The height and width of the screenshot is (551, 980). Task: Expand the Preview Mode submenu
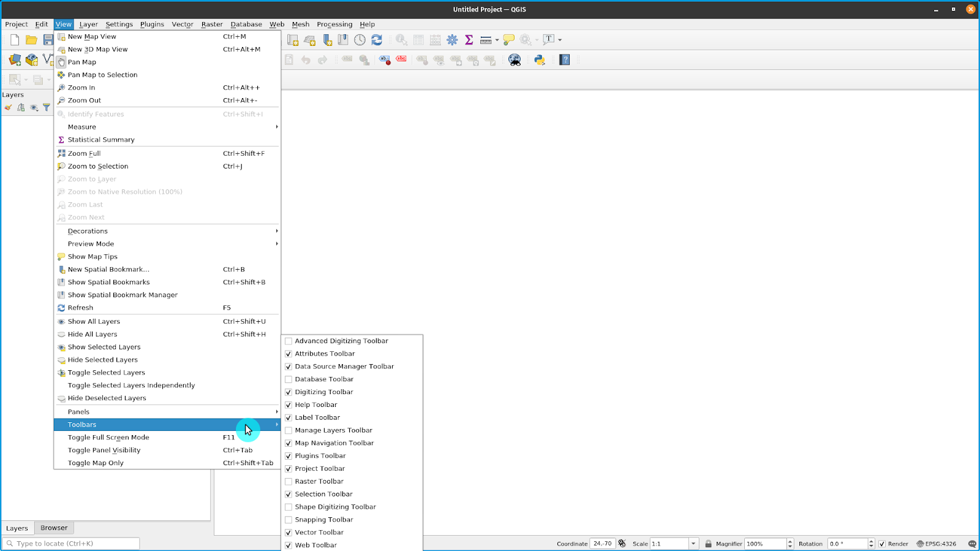(x=167, y=244)
